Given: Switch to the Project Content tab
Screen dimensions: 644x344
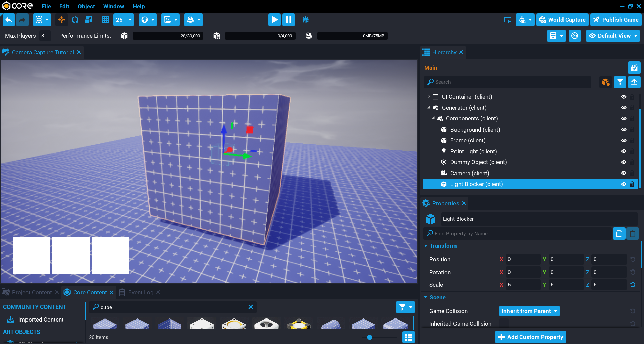Looking at the screenshot, I should click(32, 292).
